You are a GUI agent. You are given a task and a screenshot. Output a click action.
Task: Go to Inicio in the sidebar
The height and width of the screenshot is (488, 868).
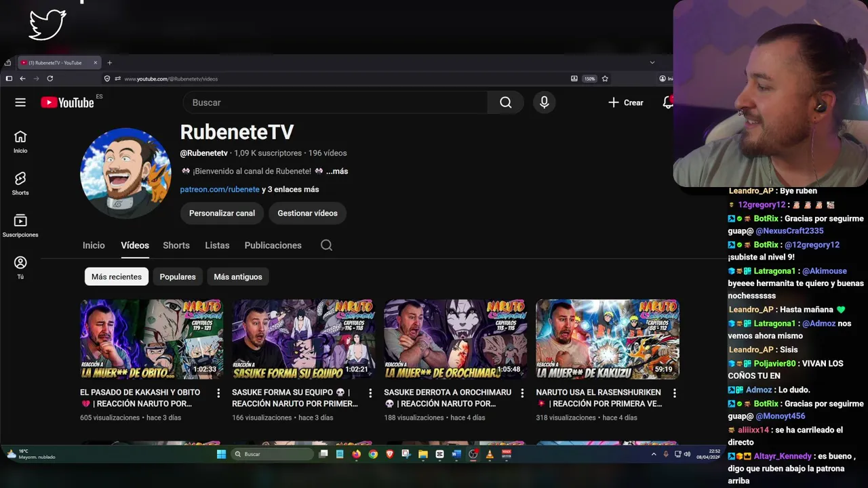point(20,142)
